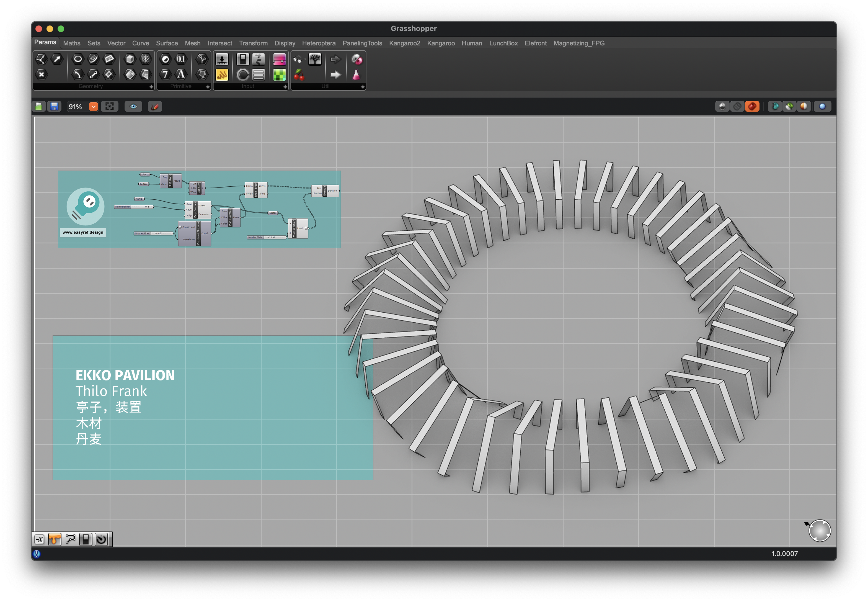Choose the Text 'A' primitive parameter
868x602 pixels.
pyautogui.click(x=181, y=74)
